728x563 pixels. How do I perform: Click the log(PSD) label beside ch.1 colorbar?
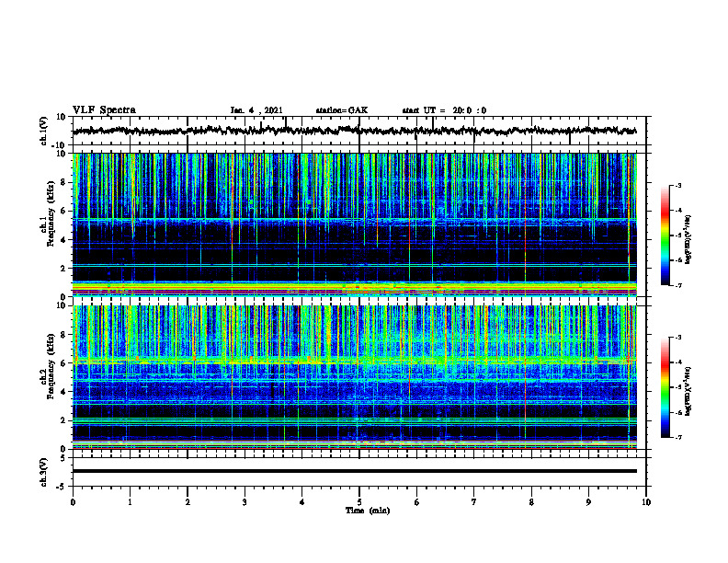688,240
